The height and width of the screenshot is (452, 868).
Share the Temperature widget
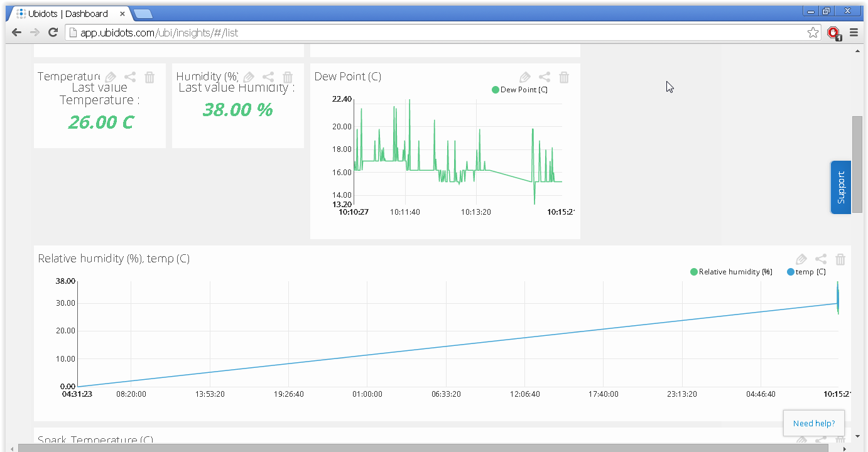pyautogui.click(x=130, y=77)
